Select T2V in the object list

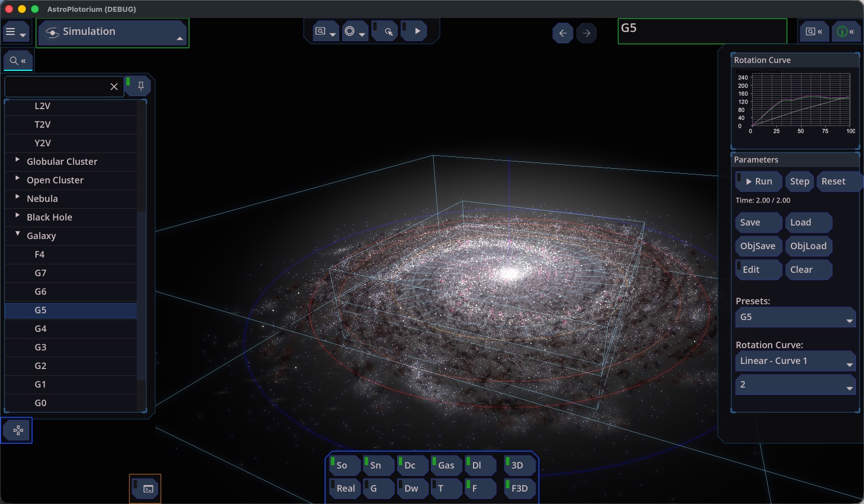point(71,124)
